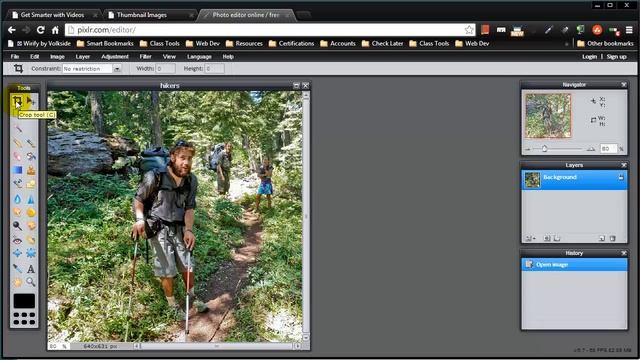Open the main foreground color swatch

click(24, 301)
